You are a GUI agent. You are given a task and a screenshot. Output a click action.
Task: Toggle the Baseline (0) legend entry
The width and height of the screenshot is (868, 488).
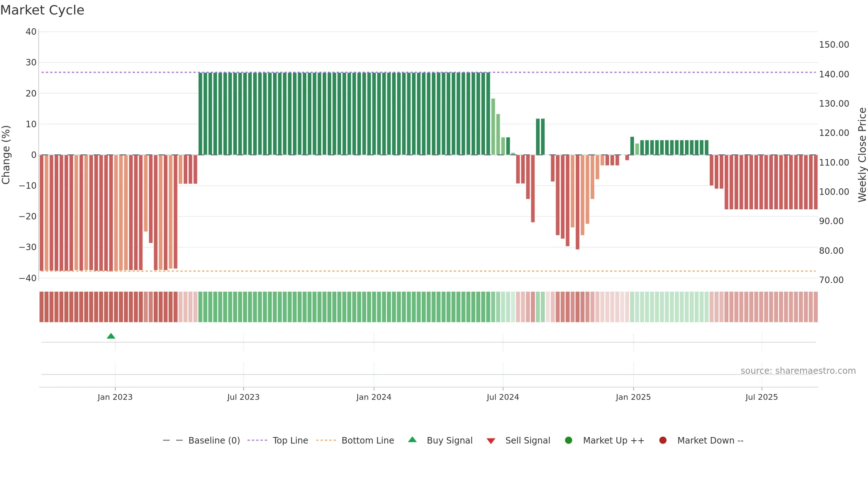(201, 440)
